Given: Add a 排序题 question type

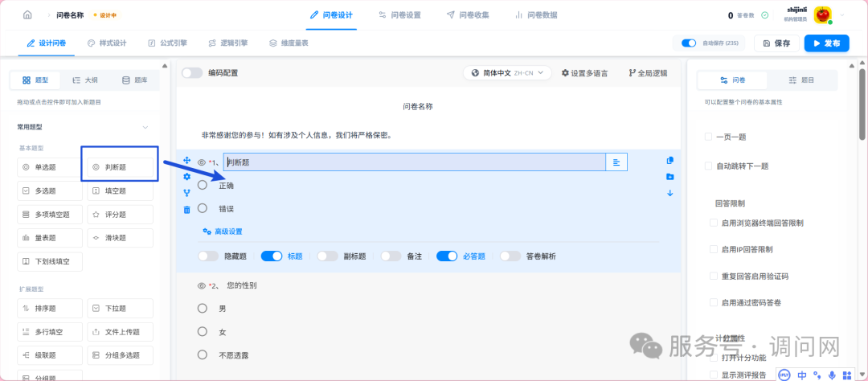Looking at the screenshot, I should pyautogui.click(x=50, y=308).
